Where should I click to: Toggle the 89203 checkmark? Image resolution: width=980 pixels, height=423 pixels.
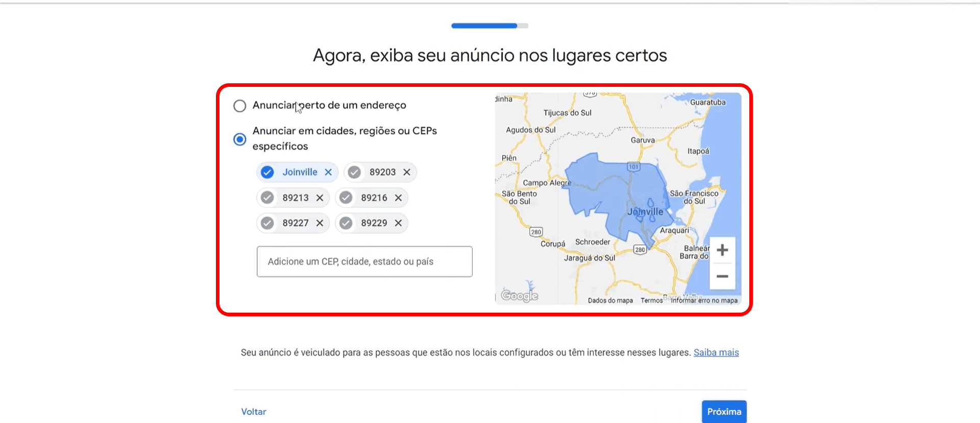click(x=355, y=172)
